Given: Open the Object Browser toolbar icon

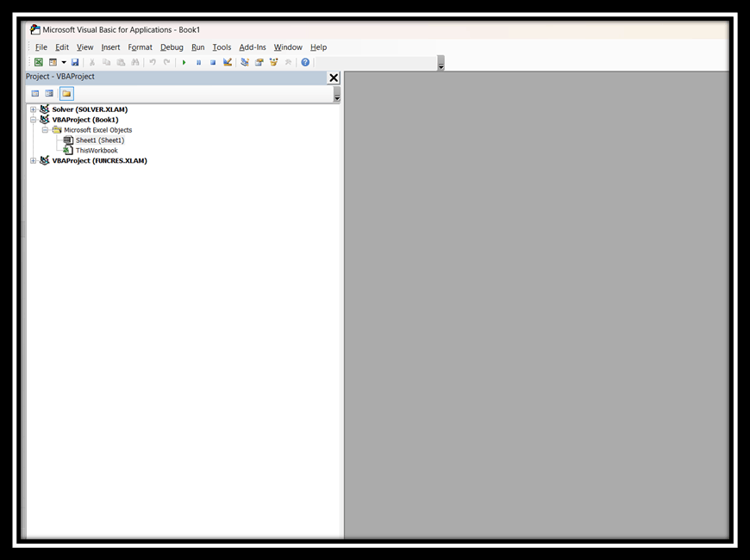Looking at the screenshot, I should point(273,62).
